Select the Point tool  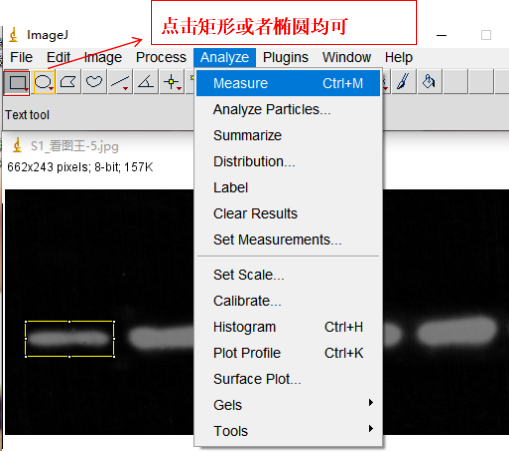[172, 82]
